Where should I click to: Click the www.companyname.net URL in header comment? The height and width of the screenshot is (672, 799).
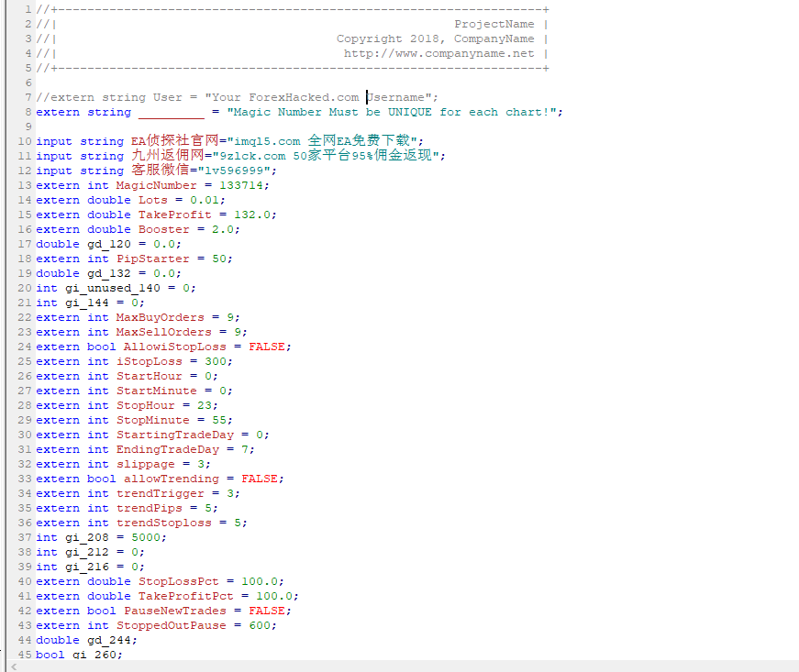coord(438,53)
